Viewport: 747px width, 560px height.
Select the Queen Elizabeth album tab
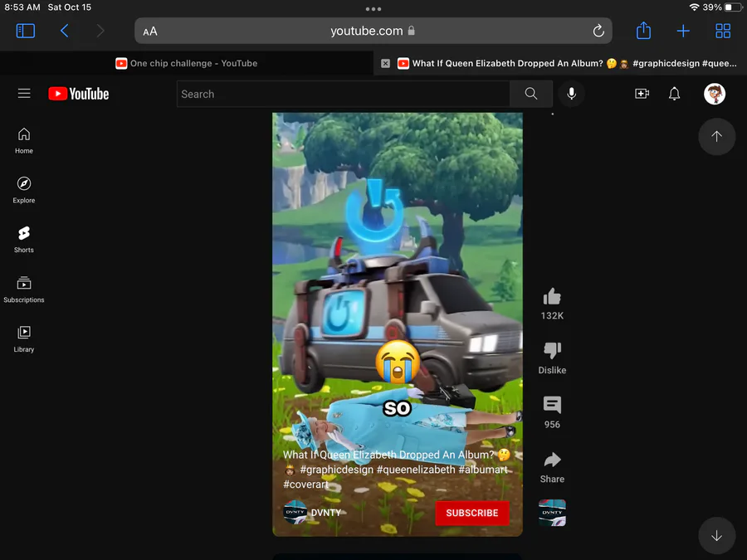pyautogui.click(x=567, y=63)
